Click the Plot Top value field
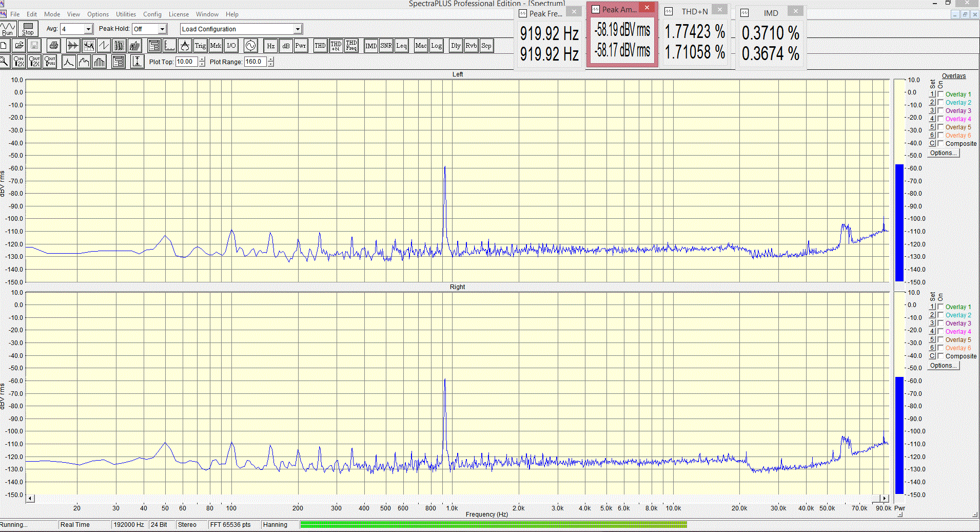 pos(186,62)
